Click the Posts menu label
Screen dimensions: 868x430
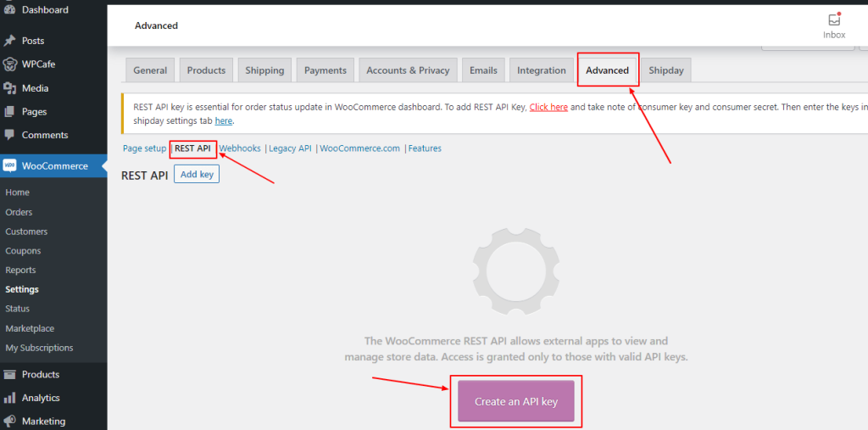pos(33,41)
